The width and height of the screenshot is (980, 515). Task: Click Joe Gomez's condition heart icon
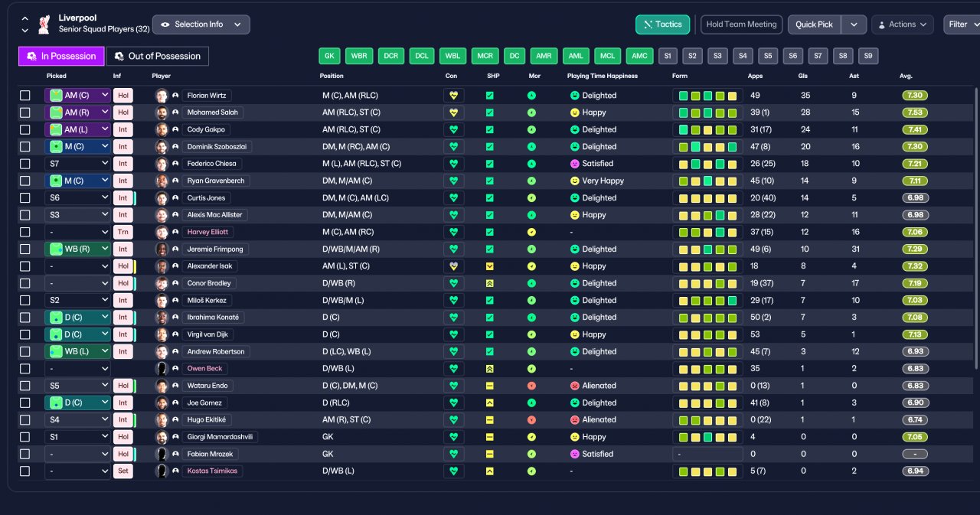click(x=453, y=403)
